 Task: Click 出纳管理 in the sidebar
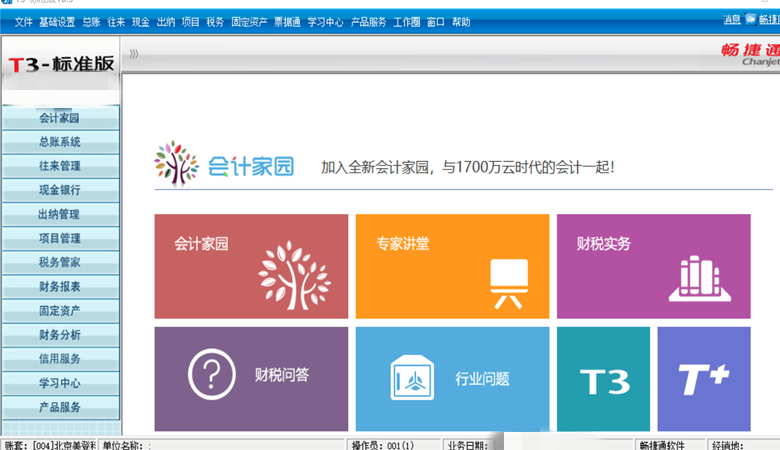coord(60,214)
